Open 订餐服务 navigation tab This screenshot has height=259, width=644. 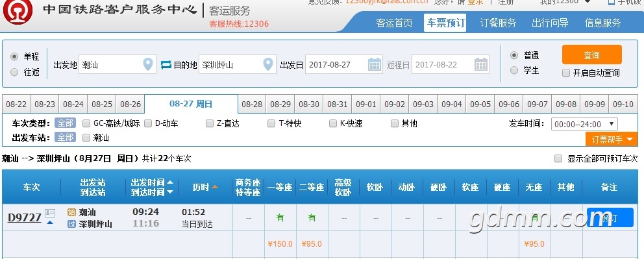point(498,23)
